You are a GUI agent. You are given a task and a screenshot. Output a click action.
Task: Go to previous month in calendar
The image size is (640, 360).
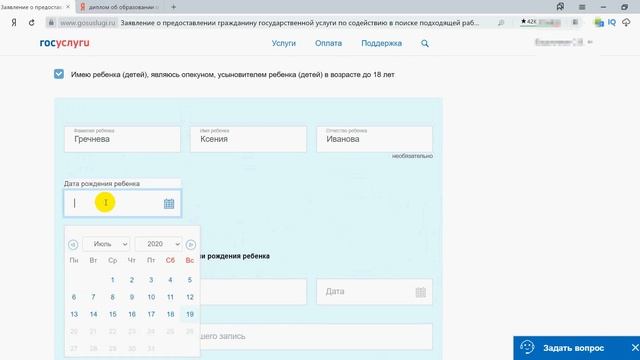(x=73, y=244)
